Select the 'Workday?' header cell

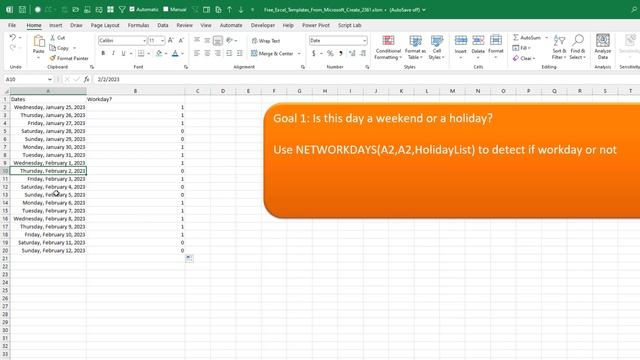point(136,99)
